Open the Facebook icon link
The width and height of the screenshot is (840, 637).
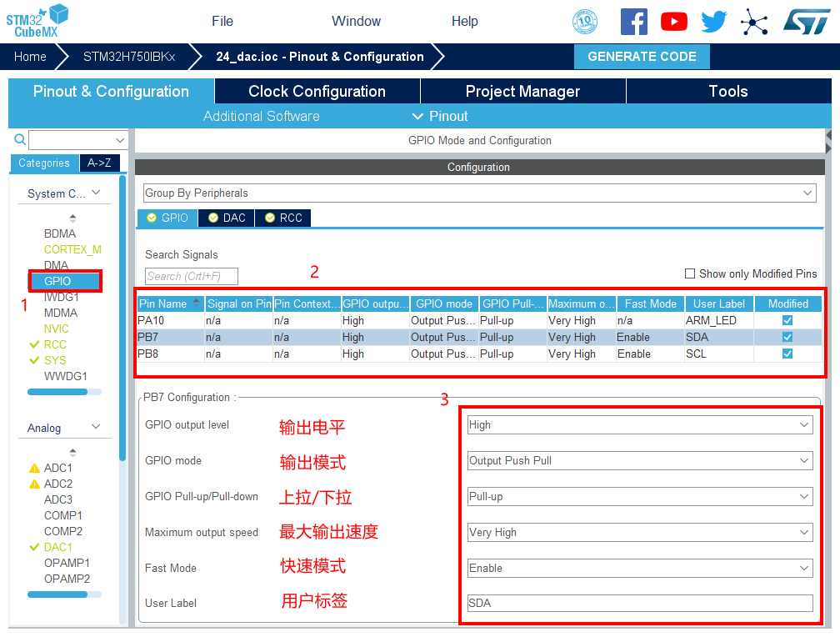(x=633, y=22)
